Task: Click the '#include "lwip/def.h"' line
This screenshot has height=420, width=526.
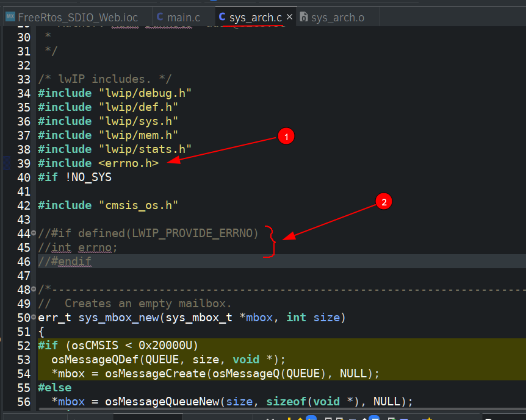Action: [x=107, y=107]
